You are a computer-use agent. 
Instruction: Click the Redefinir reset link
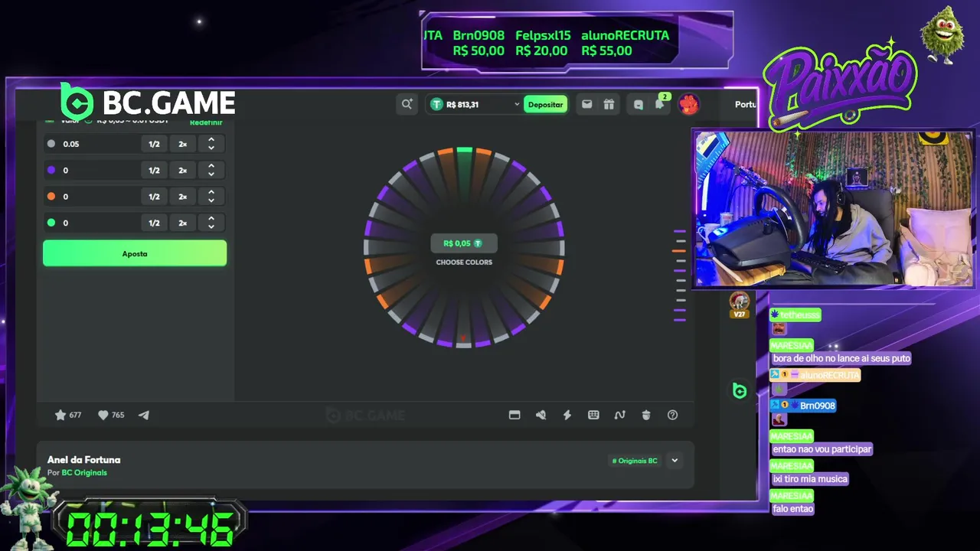point(206,122)
